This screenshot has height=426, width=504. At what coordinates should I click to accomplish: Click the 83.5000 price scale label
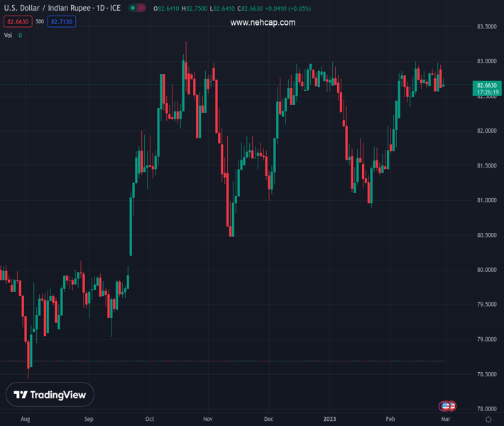click(486, 27)
